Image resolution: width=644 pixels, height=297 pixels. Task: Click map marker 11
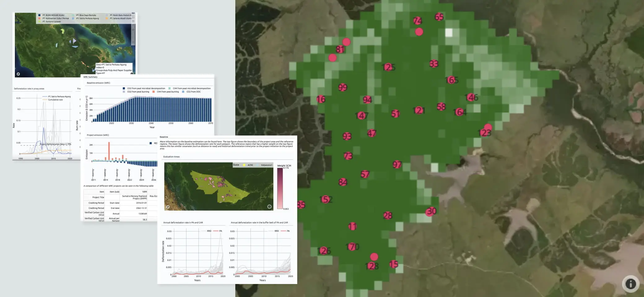[x=352, y=227]
